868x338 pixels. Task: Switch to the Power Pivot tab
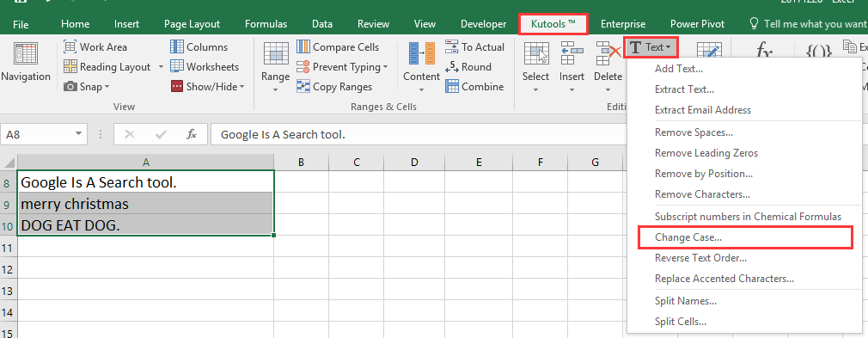(x=697, y=24)
